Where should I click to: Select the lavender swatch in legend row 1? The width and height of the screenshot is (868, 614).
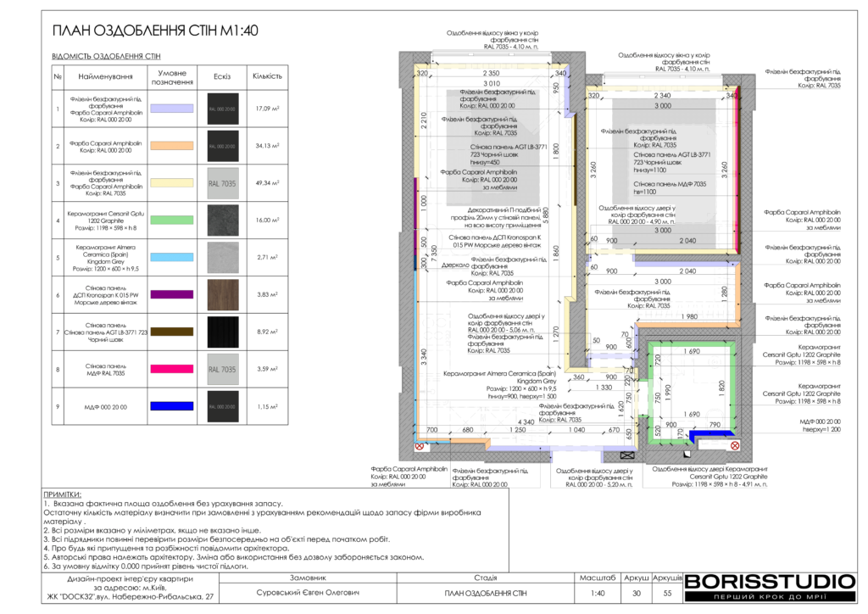(x=173, y=109)
